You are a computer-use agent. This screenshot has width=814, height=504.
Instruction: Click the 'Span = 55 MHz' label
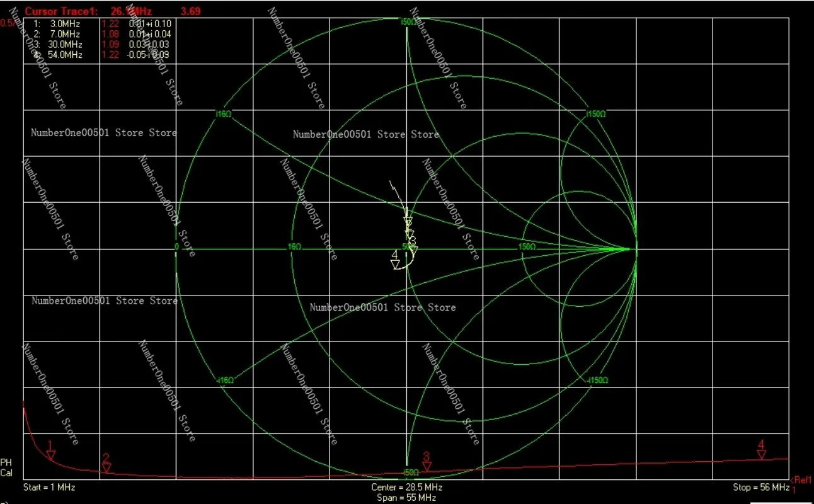pos(407,498)
